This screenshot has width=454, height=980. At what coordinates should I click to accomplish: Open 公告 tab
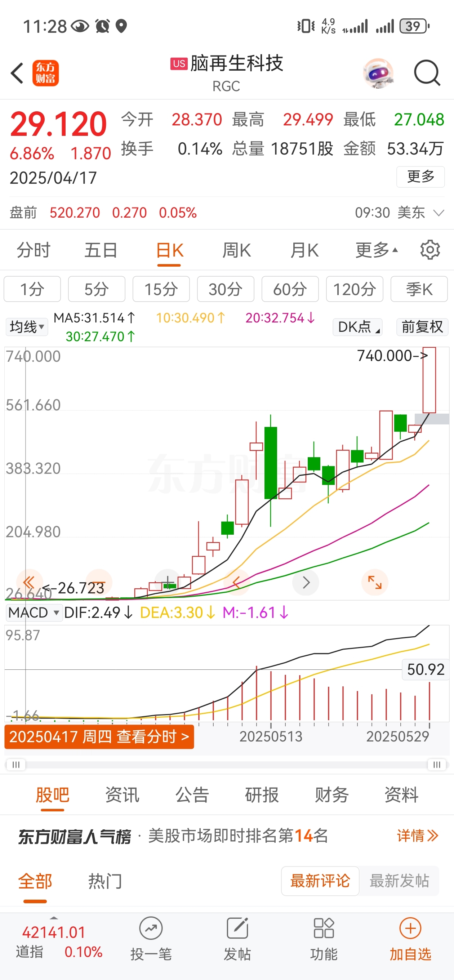click(192, 795)
